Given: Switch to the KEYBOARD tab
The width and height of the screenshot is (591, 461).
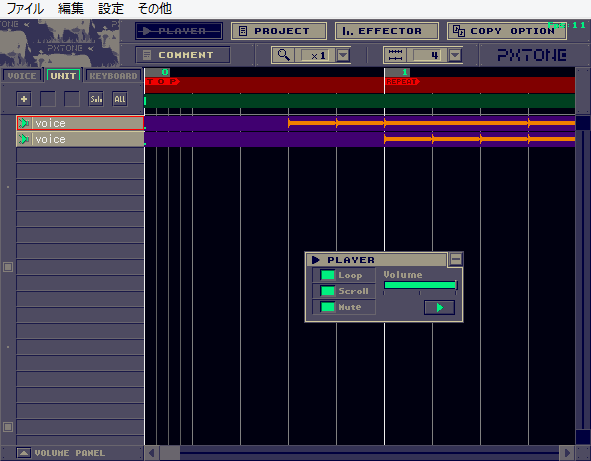Looking at the screenshot, I should tap(113, 75).
